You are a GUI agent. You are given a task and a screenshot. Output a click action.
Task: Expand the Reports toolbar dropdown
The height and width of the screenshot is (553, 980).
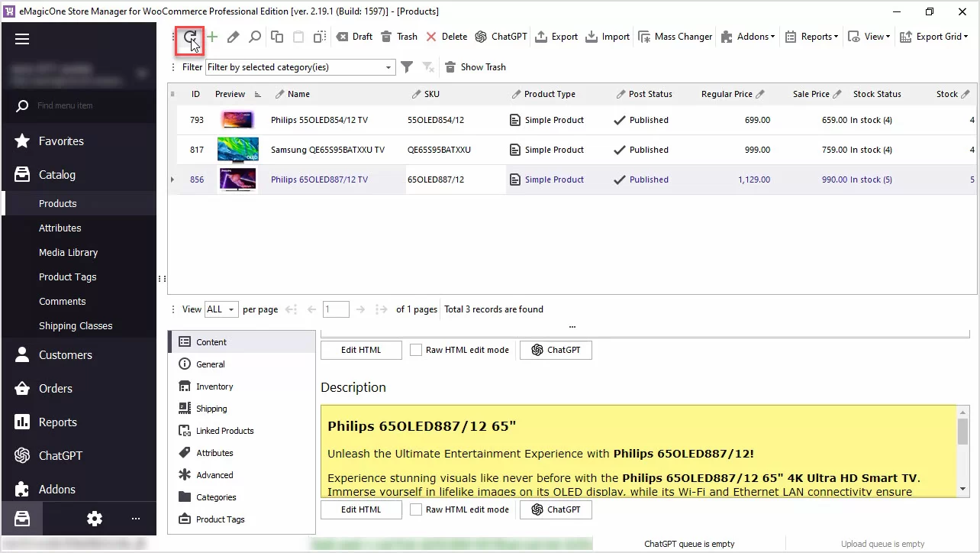pos(811,37)
